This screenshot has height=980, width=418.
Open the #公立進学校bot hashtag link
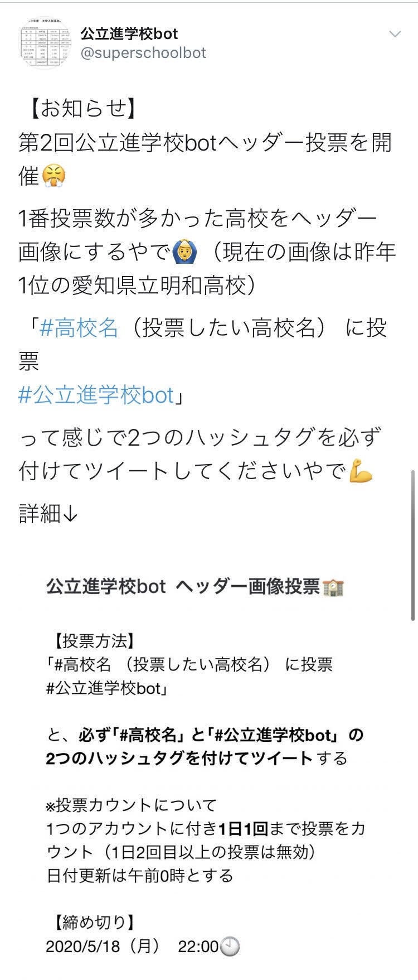tap(96, 395)
